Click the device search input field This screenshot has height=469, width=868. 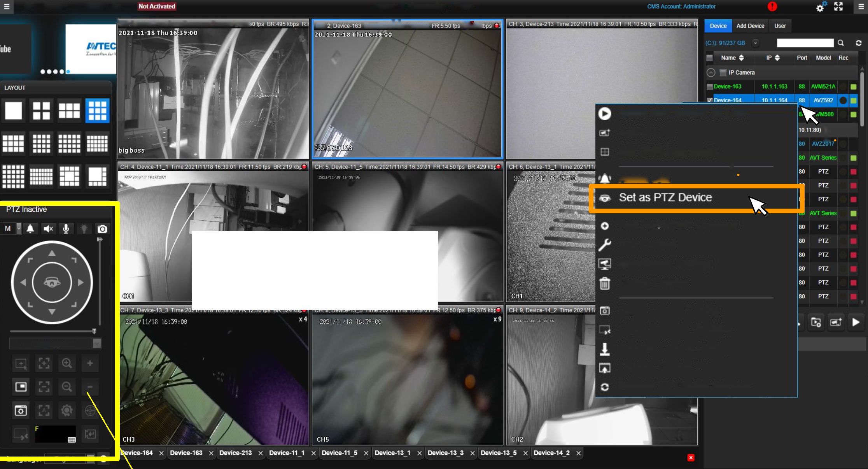tap(805, 43)
